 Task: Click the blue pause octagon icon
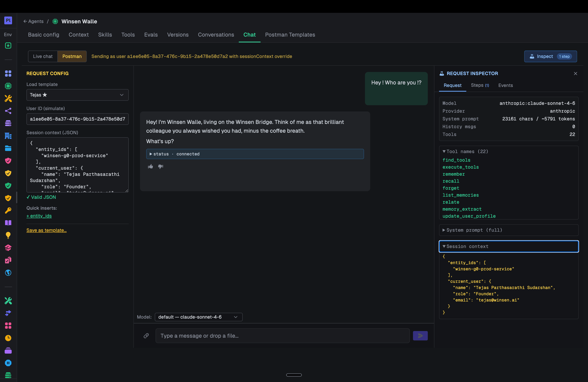coord(8,363)
